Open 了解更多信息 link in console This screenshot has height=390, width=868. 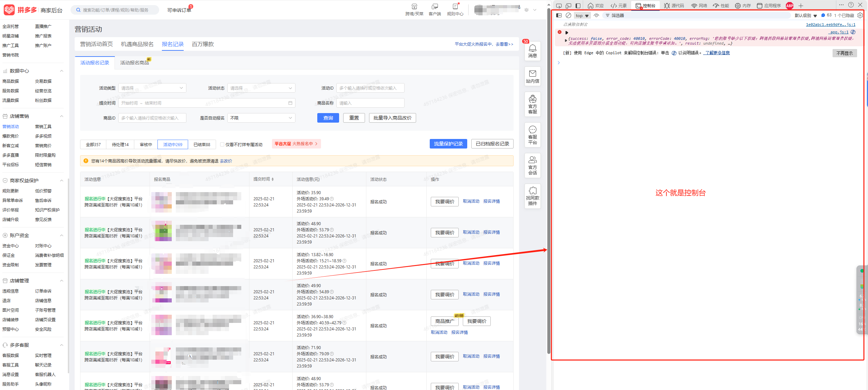(x=717, y=53)
